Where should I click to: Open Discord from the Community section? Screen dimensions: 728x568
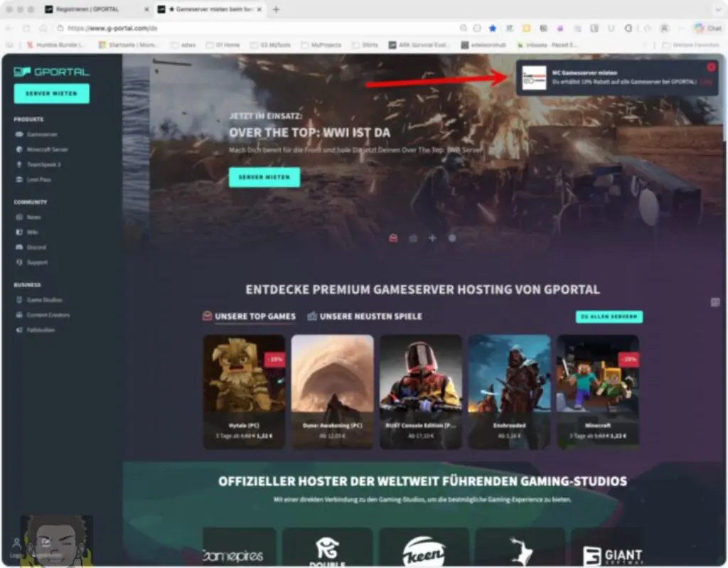[37, 247]
